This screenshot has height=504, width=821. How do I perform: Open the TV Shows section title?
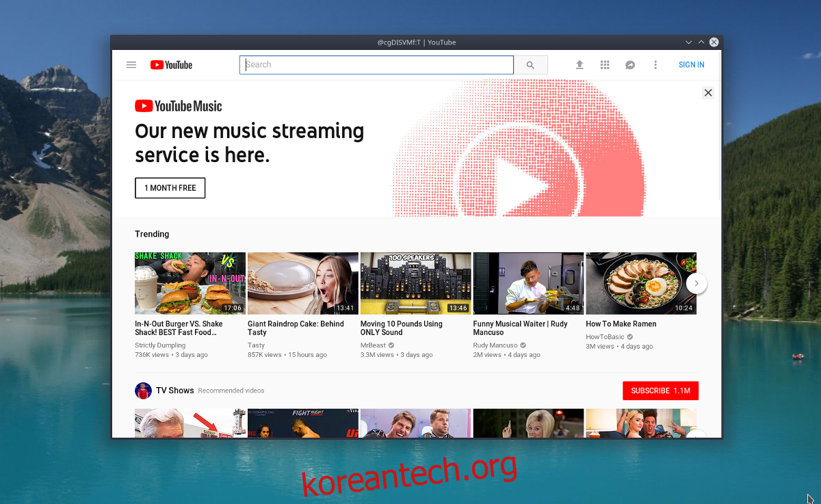coord(175,390)
